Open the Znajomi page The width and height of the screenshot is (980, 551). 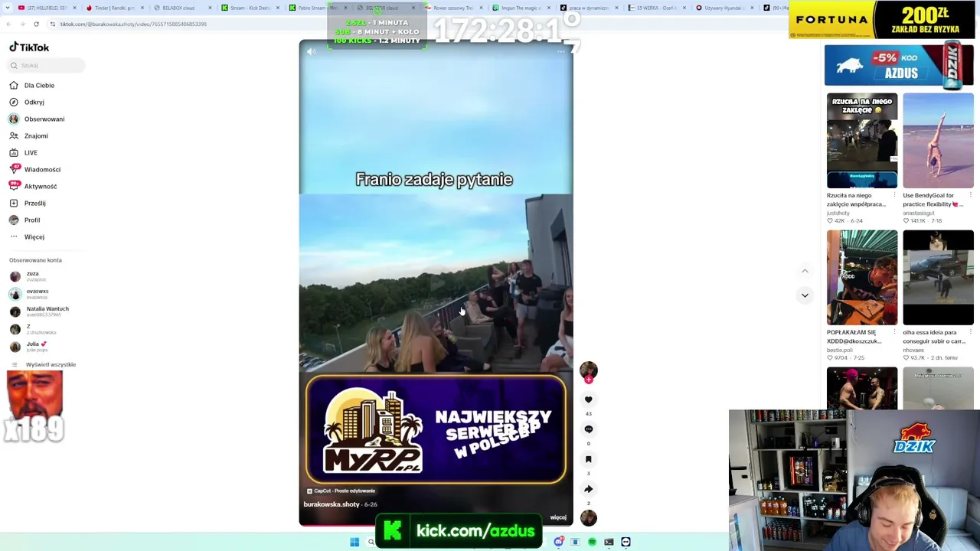pyautogui.click(x=28, y=136)
